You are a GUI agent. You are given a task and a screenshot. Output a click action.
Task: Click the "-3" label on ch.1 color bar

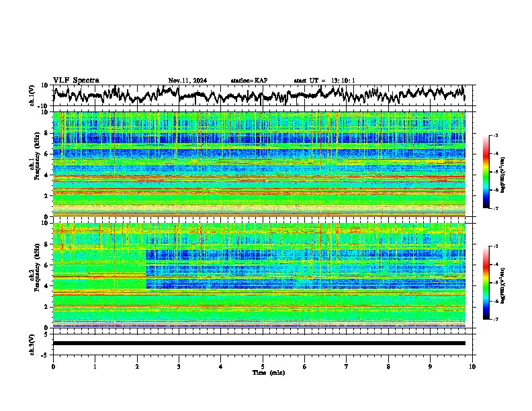496,135
